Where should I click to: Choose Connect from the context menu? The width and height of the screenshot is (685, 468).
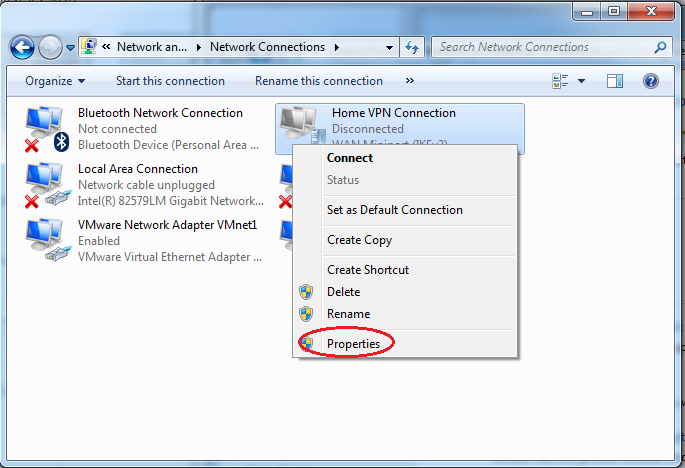[350, 158]
